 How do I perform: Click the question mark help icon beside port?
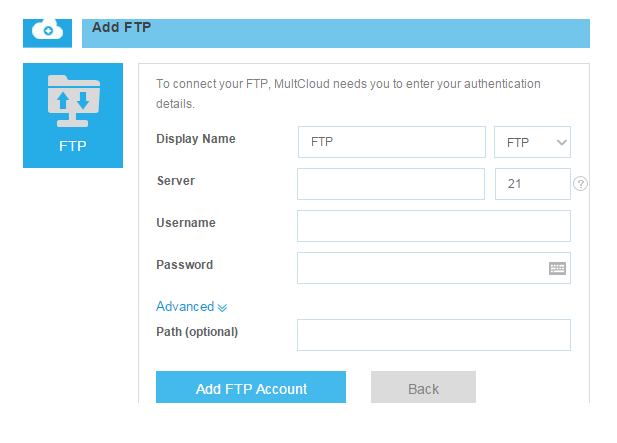(x=580, y=184)
